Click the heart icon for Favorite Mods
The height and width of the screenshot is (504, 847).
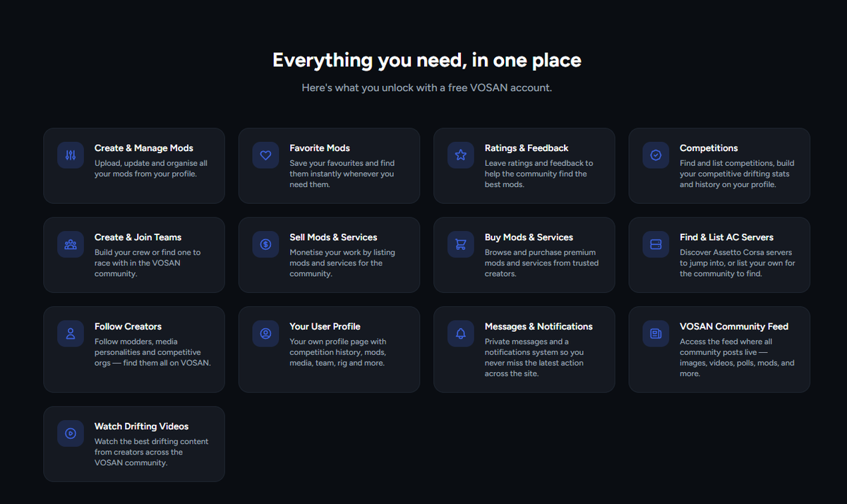pos(265,155)
